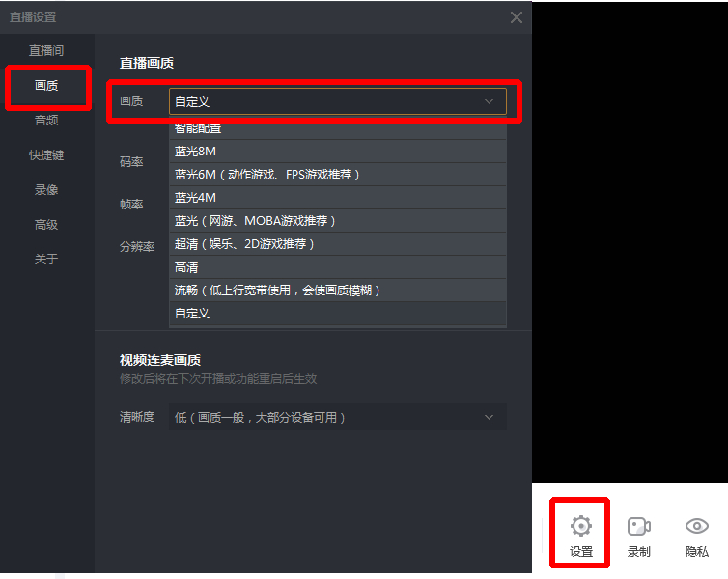Viewport: 728px width, 579px height.
Task: Choose 智能配置 from the list
Action: point(338,128)
